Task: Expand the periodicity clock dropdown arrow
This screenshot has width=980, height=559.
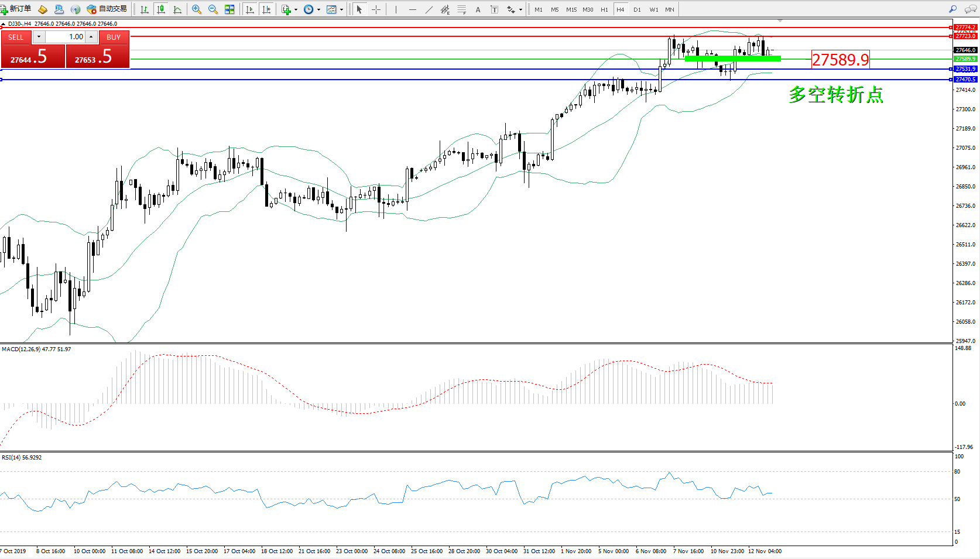Action: [x=318, y=9]
